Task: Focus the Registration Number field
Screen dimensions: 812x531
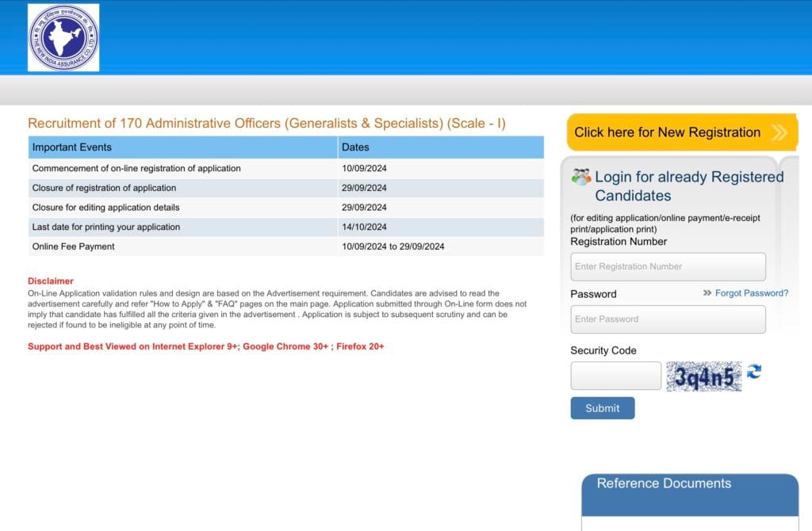Action: (x=668, y=266)
